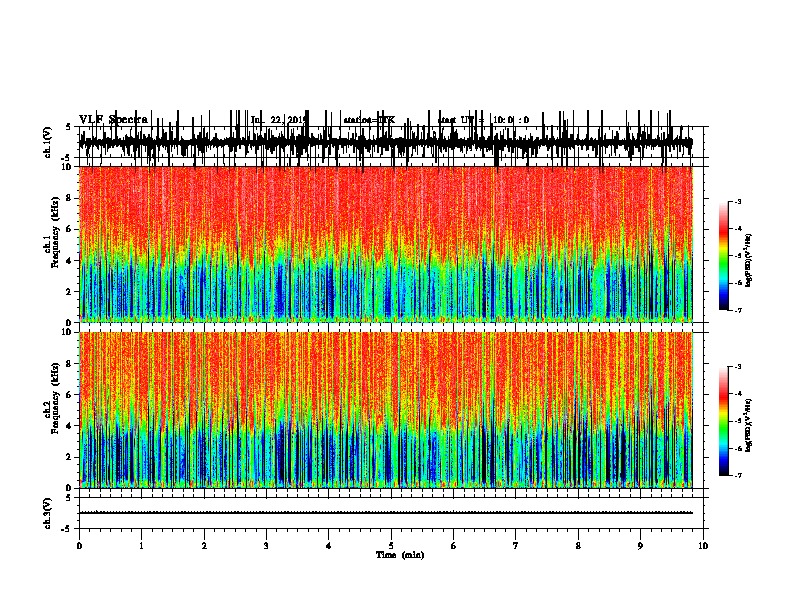Screen dimensions: 792x612
Task: Click the '6' kHz tick on ch.2 spectrogram
Action: coord(69,395)
